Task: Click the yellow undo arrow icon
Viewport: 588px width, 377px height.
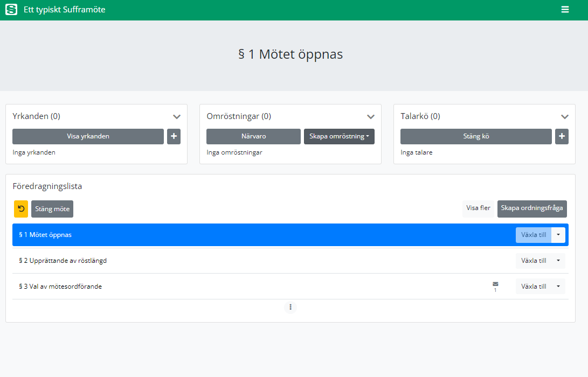Action: 21,209
